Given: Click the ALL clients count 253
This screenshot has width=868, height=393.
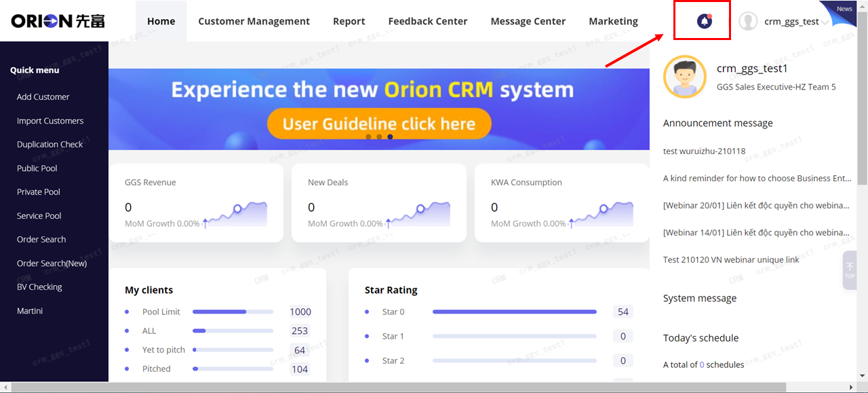Looking at the screenshot, I should (300, 331).
